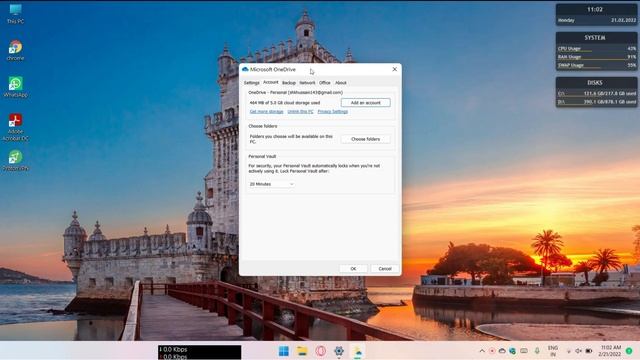Switch to the Office tab
Image resolution: width=640 pixels, height=360 pixels.
pyautogui.click(x=325, y=83)
